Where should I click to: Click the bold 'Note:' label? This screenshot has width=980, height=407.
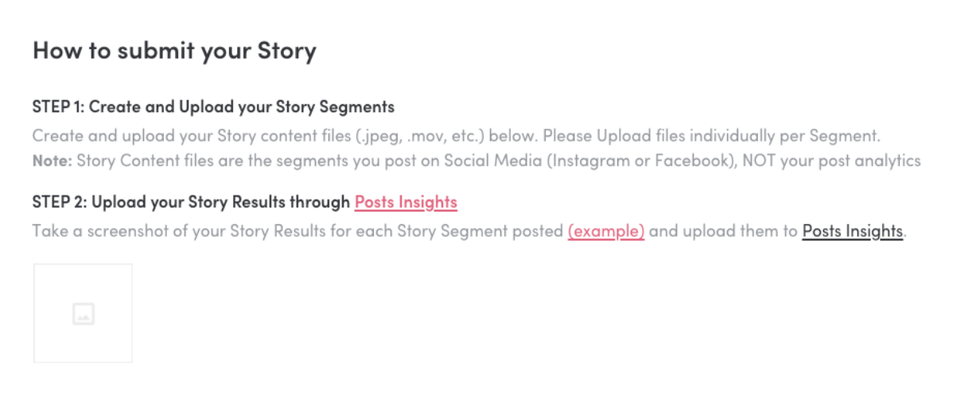52,161
